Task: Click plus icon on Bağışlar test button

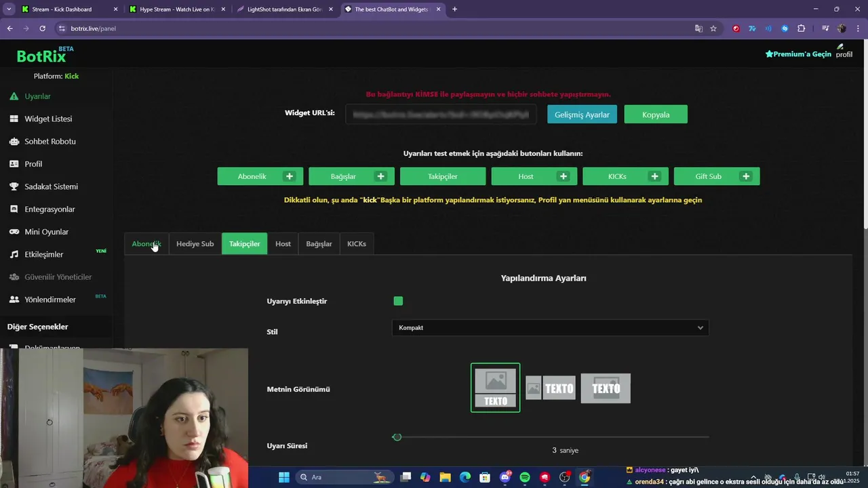Action: [x=381, y=176]
